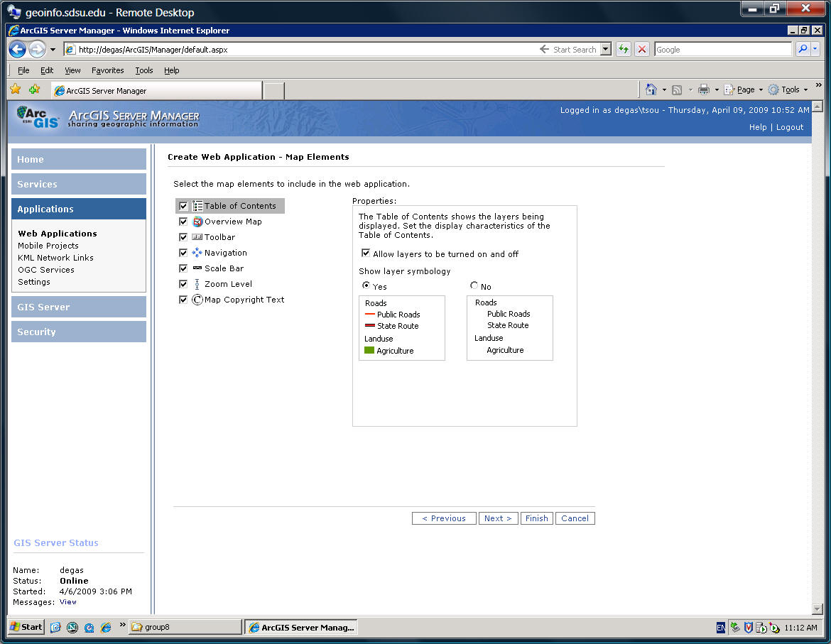Click the Navigation element icon
Viewport: 831px width, 644px height.
[x=197, y=253]
